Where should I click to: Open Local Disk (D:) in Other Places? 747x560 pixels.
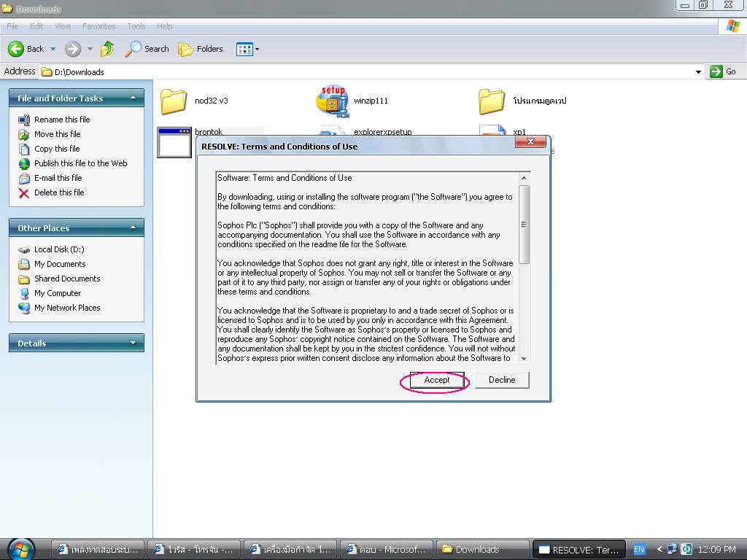tap(59, 249)
